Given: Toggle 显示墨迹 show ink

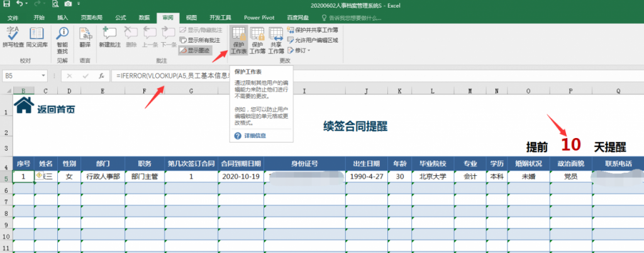Looking at the screenshot, I should point(196,50).
